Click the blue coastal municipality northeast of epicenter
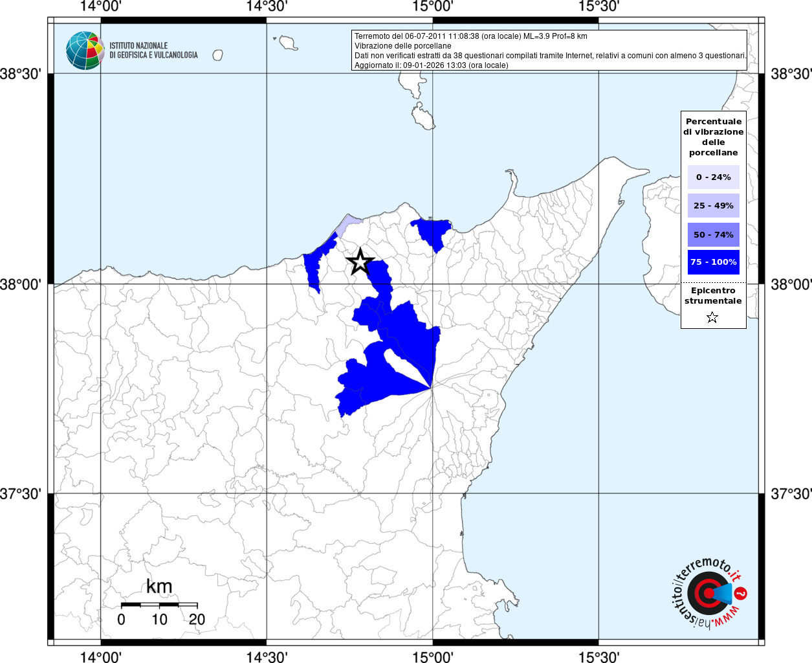812x663 pixels. pos(433,232)
